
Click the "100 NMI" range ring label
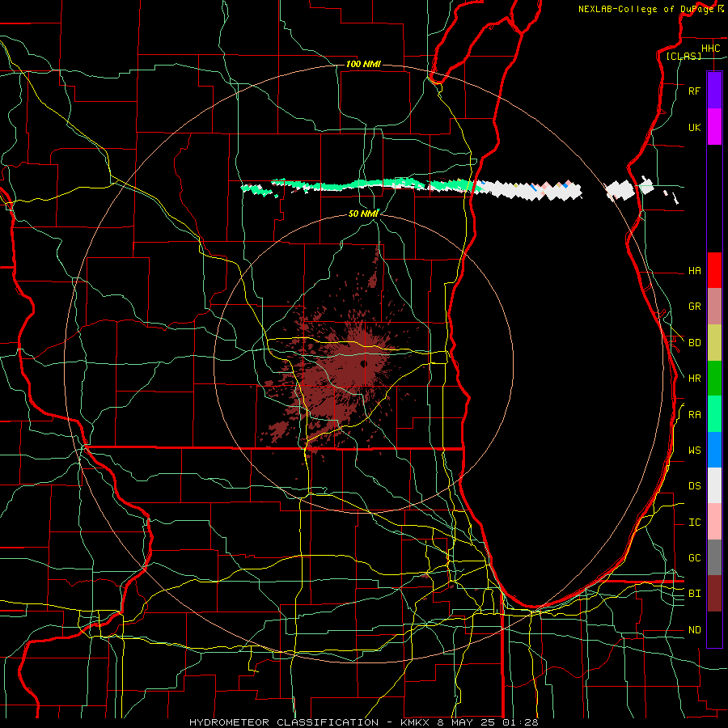363,64
